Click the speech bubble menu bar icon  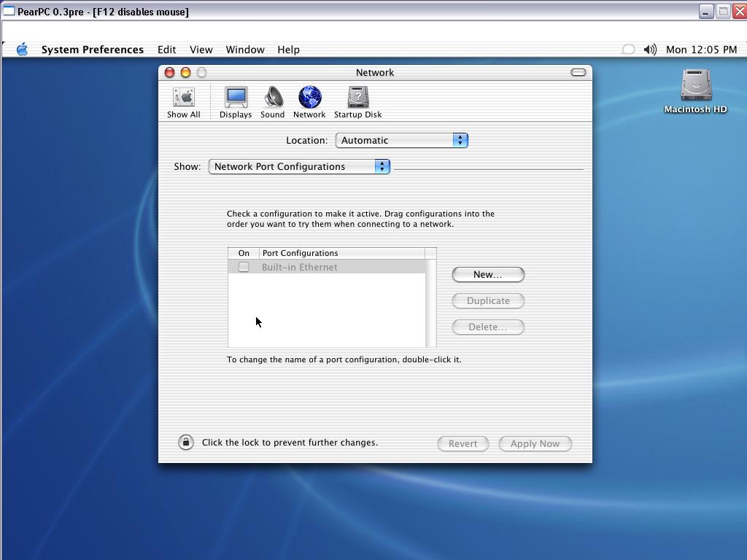pos(628,50)
